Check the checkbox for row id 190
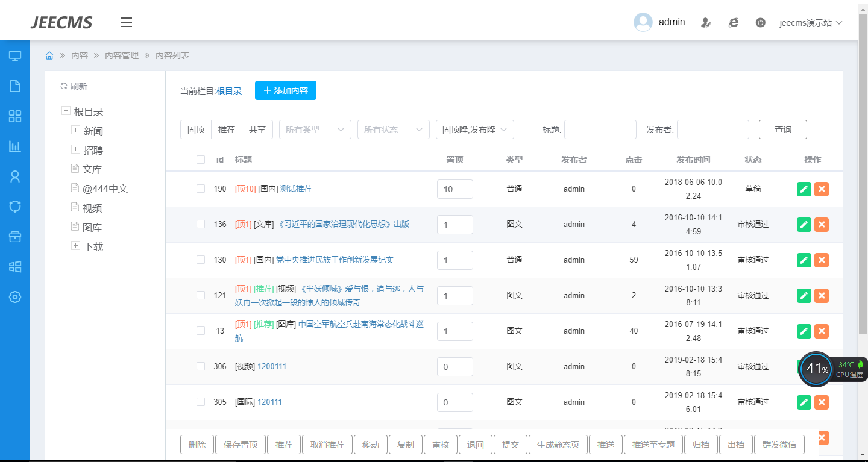This screenshot has height=462, width=868. [x=201, y=189]
